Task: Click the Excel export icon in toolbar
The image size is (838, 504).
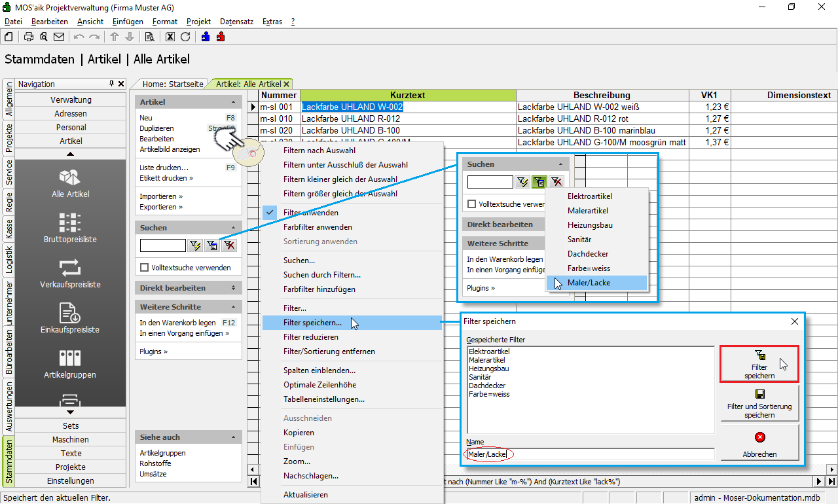Action: click(x=170, y=37)
